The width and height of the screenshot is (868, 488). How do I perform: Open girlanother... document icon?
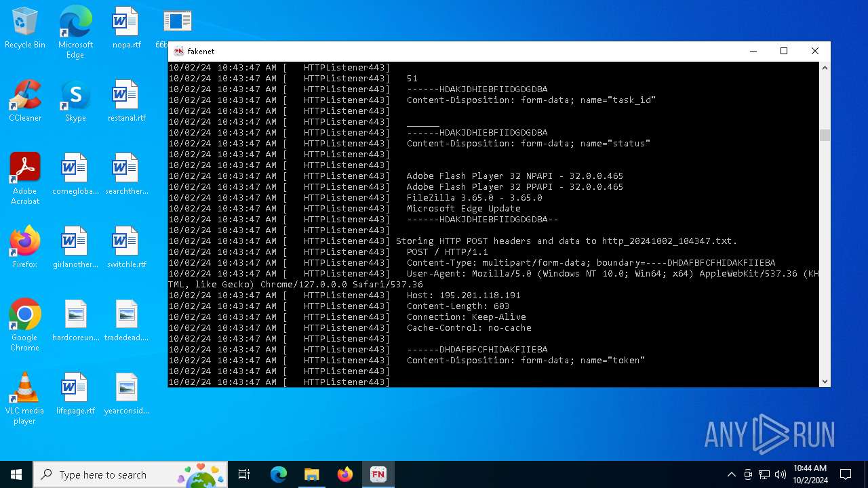(x=75, y=248)
